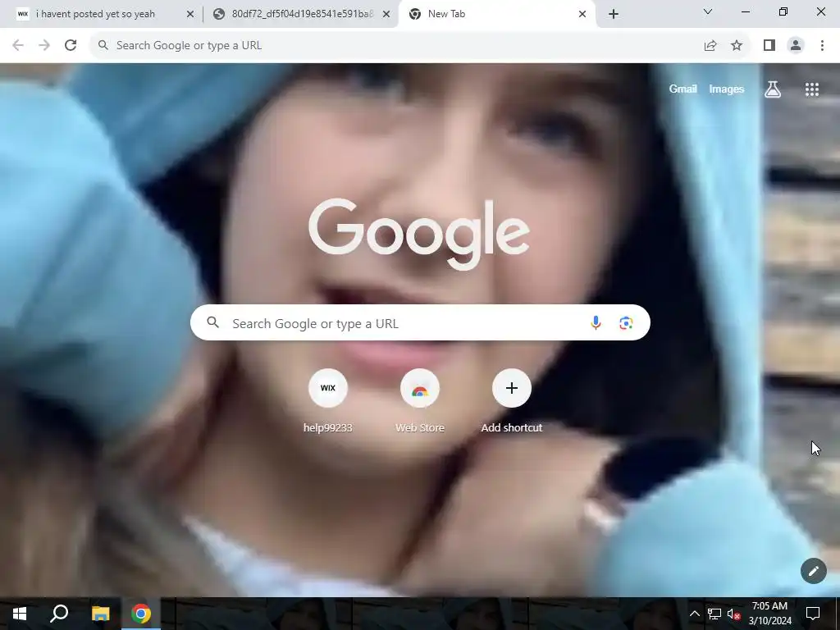Open a new tab with plus button
This screenshot has height=630, width=840.
point(614,14)
